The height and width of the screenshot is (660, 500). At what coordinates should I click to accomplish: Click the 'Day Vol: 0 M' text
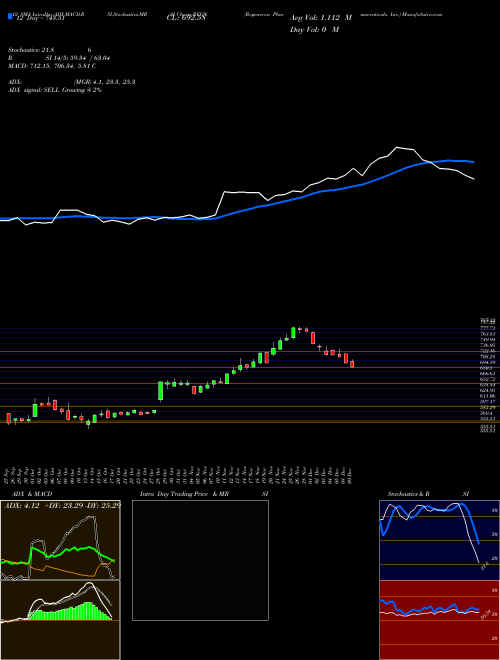[314, 30]
